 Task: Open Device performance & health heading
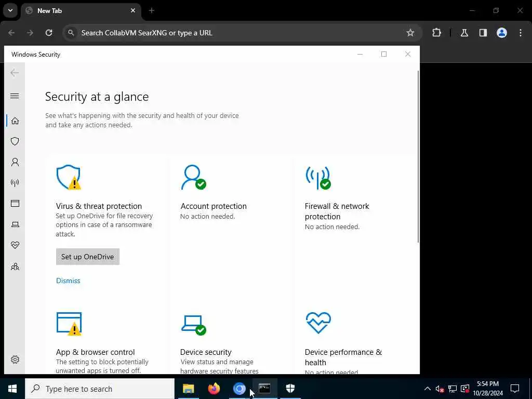pyautogui.click(x=343, y=357)
